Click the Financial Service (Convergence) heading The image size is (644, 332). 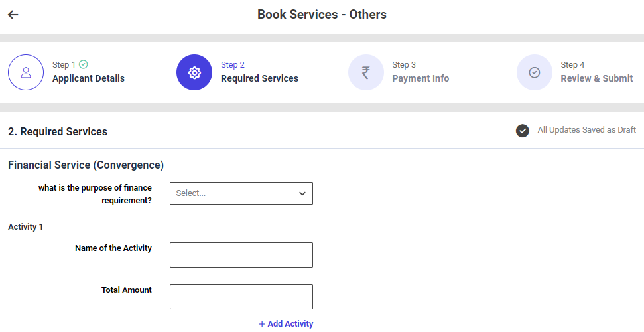86,165
